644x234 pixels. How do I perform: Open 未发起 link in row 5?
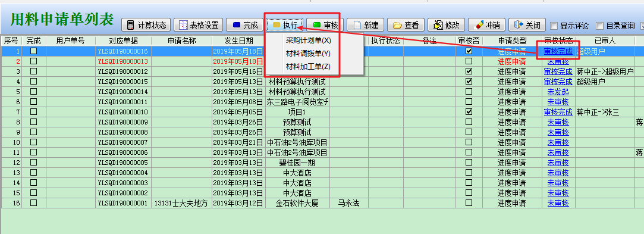coord(558,92)
